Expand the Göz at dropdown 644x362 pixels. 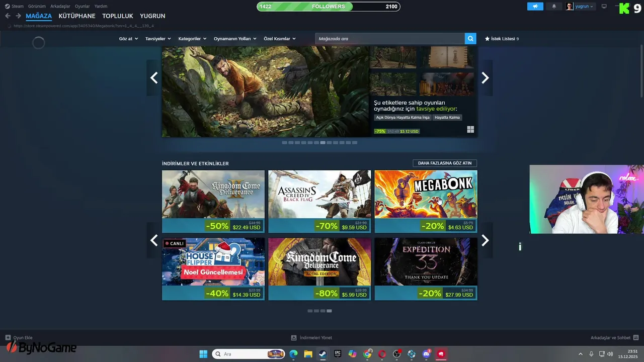(x=128, y=39)
